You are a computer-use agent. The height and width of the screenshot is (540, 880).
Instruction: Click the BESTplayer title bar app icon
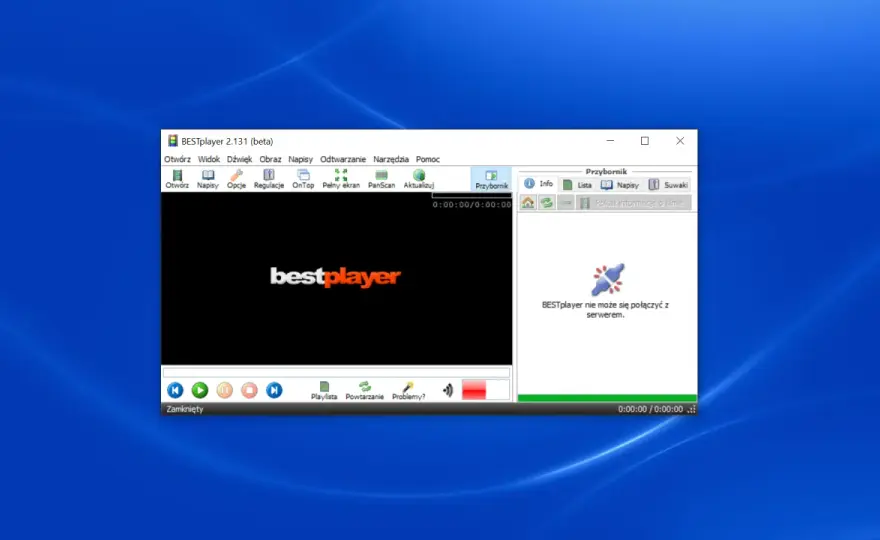pyautogui.click(x=173, y=141)
